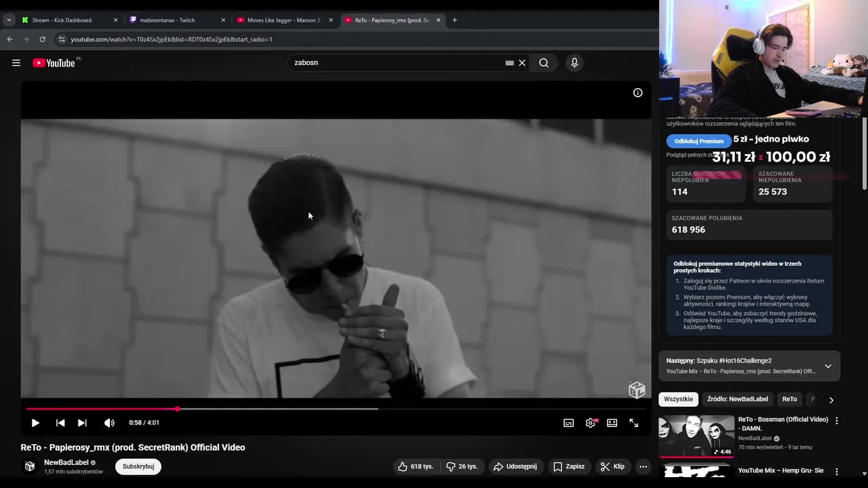
Task: Close the Moves Like Jagger tab
Action: click(331, 20)
